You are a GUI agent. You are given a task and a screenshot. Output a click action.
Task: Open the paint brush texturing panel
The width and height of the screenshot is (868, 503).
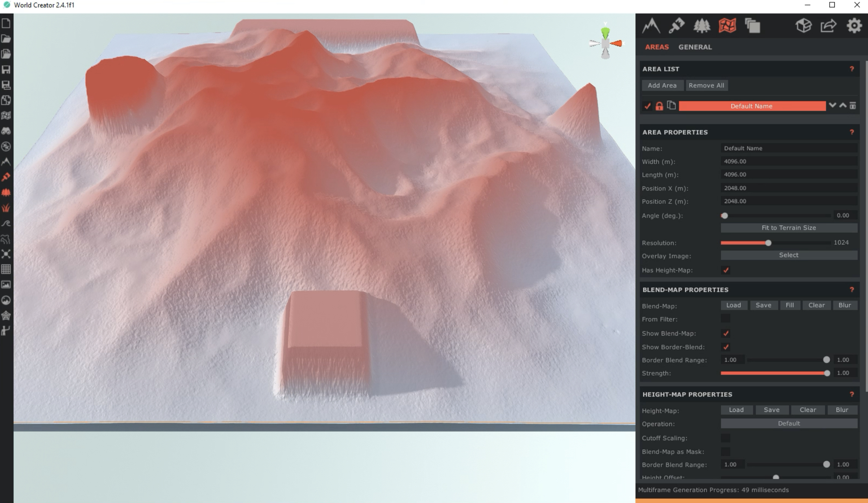click(676, 26)
